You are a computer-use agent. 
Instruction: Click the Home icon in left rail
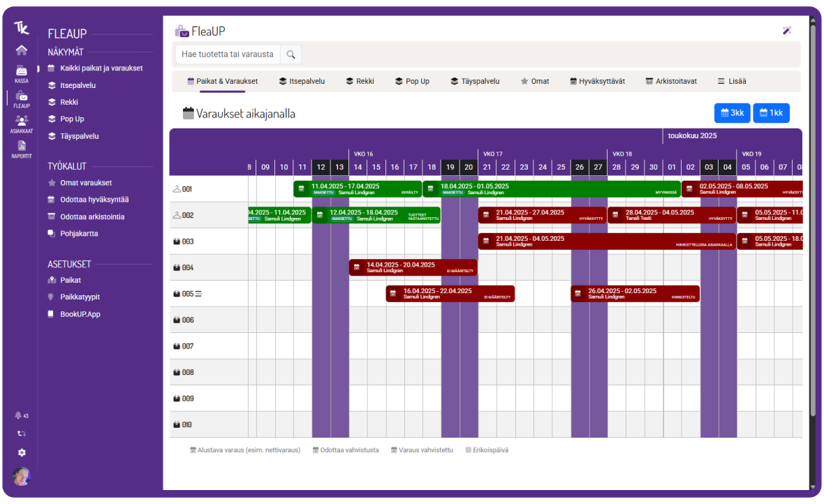(x=22, y=50)
